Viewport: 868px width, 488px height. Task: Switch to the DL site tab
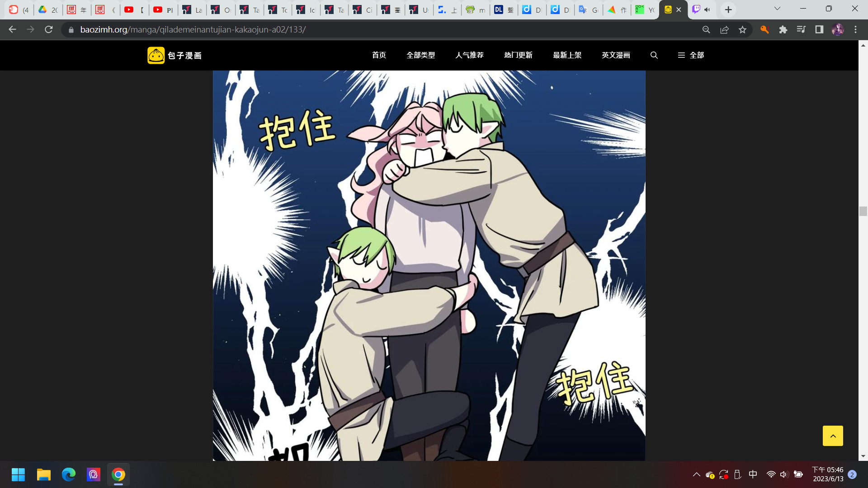503,9
